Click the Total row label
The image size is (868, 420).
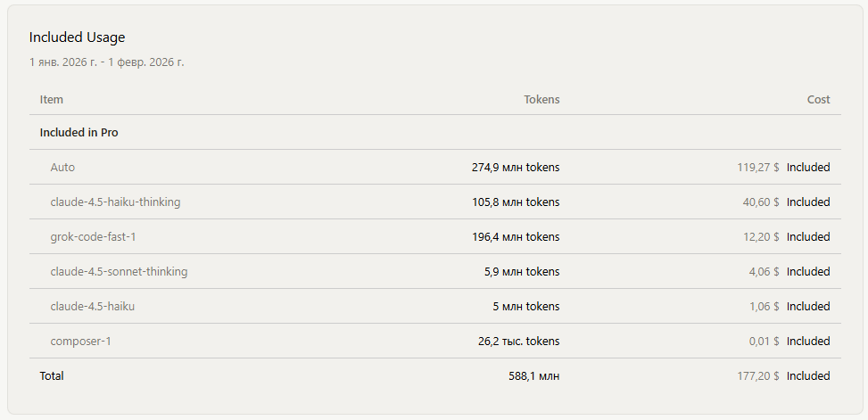click(x=52, y=376)
